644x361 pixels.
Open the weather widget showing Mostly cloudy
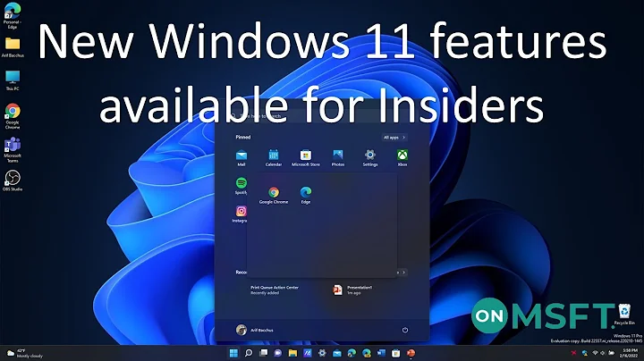(25, 353)
